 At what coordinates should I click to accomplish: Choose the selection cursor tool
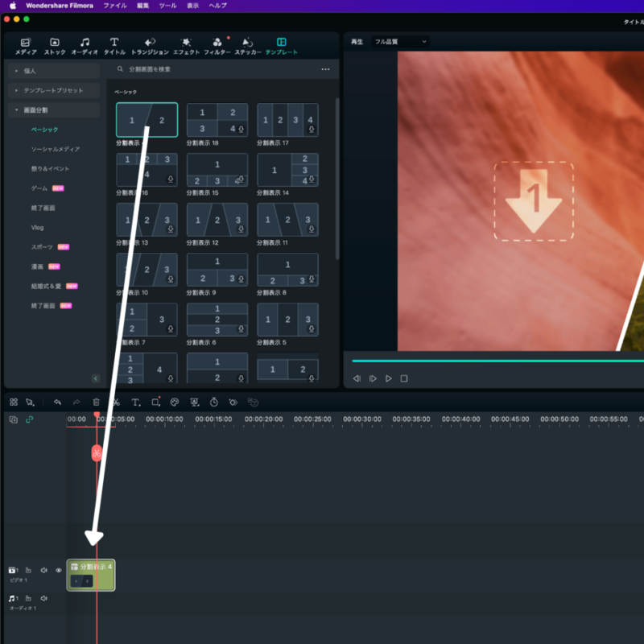tap(30, 402)
